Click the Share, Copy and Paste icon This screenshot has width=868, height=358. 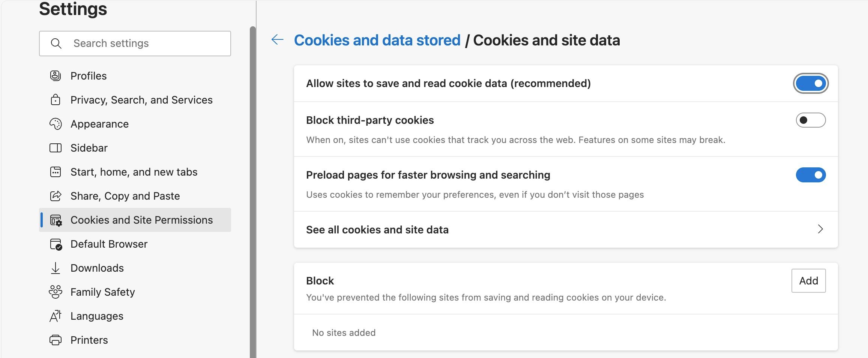(56, 196)
